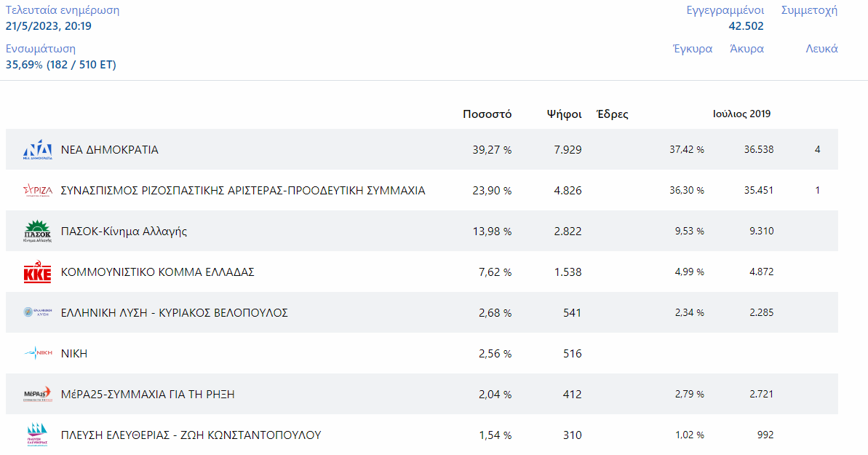The height and width of the screenshot is (455, 868).
Task: Click the ΝΙΚΗ party logo
Action: pyautogui.click(x=38, y=354)
